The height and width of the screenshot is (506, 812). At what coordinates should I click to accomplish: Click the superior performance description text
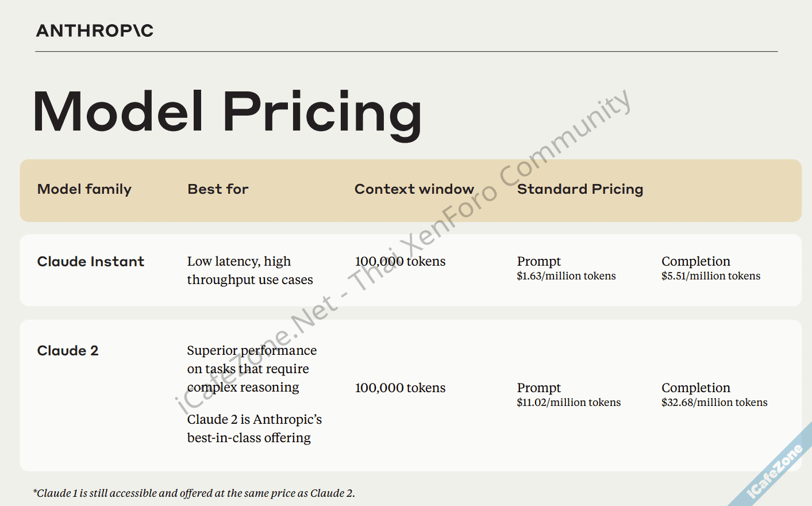(x=252, y=369)
